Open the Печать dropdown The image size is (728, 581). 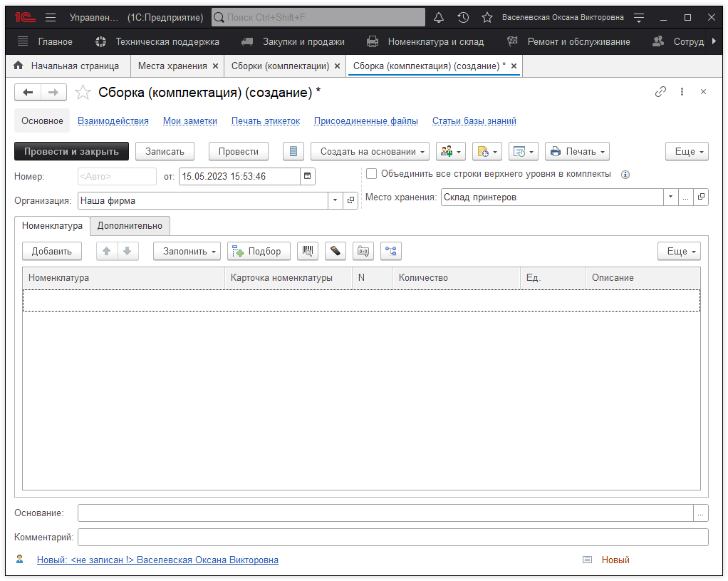pos(578,151)
